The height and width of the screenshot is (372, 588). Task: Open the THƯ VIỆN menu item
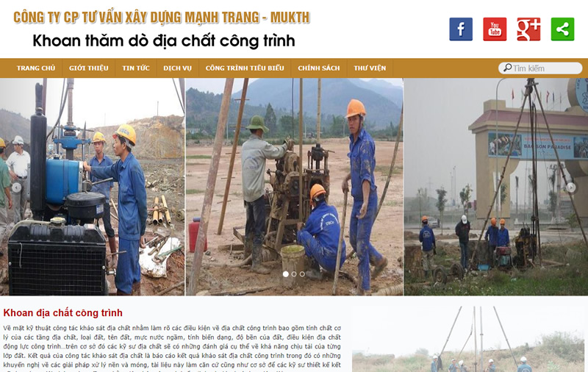click(x=370, y=68)
